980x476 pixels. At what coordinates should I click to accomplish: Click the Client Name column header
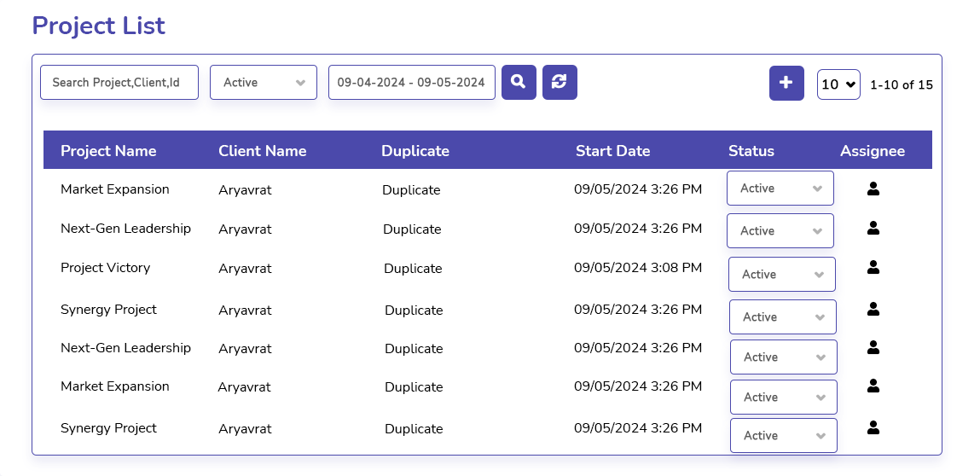pyautogui.click(x=263, y=151)
